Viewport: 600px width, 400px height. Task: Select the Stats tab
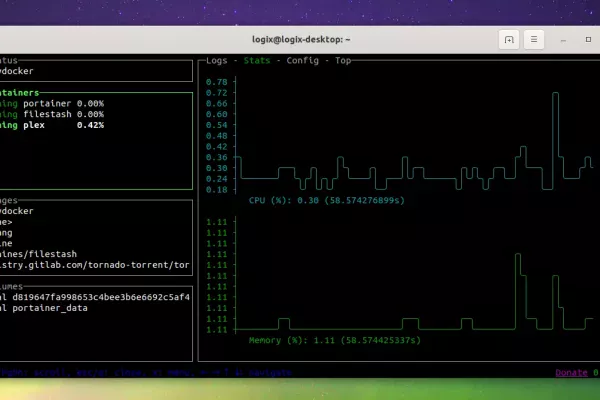[257, 60]
